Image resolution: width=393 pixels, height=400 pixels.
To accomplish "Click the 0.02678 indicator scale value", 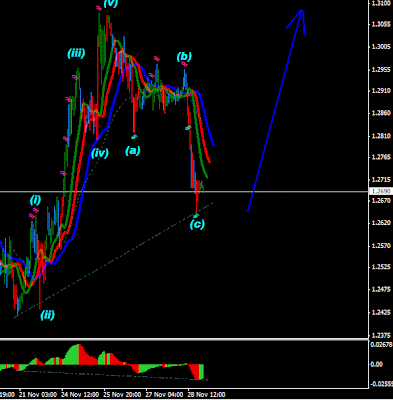I will pyautogui.click(x=381, y=345).
